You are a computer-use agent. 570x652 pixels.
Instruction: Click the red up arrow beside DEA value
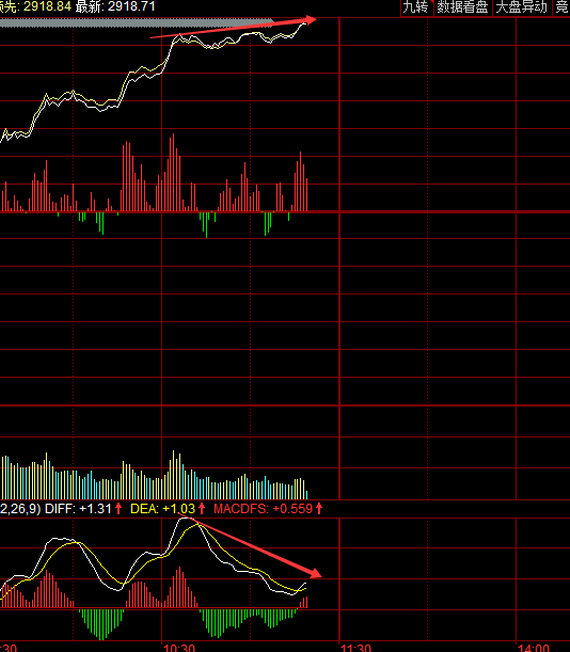point(202,509)
